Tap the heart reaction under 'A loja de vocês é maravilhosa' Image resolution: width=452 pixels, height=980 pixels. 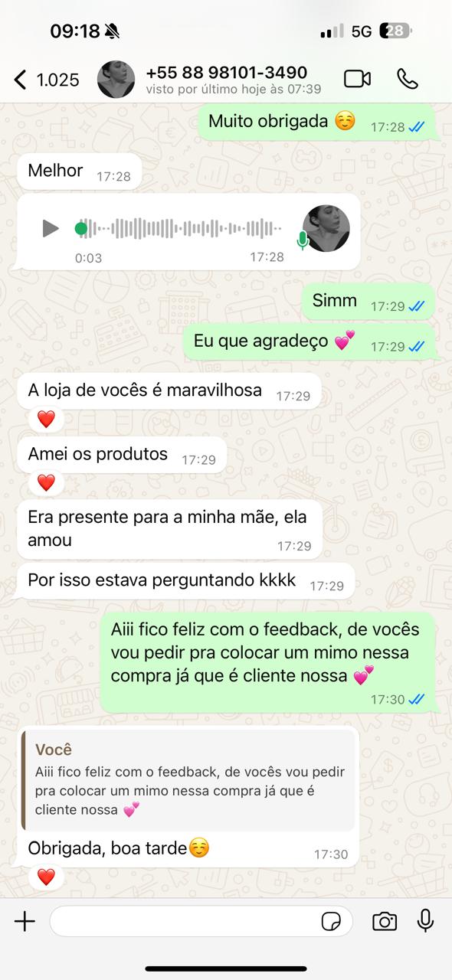click(46, 419)
